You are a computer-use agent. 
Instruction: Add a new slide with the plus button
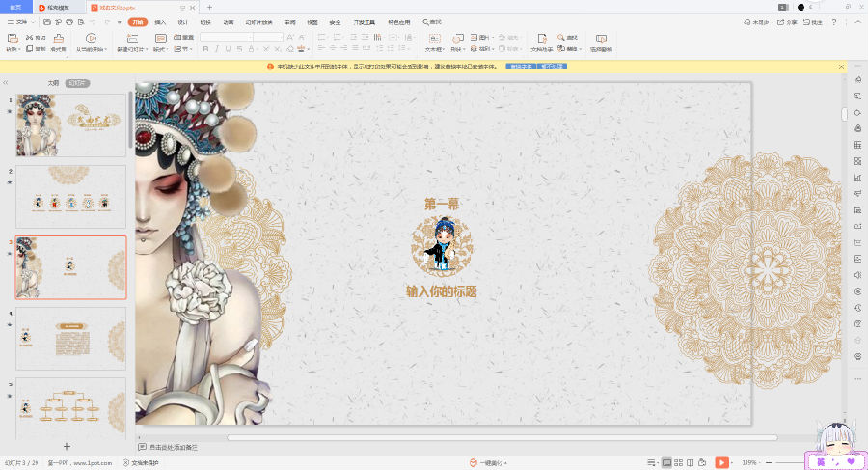point(67,446)
